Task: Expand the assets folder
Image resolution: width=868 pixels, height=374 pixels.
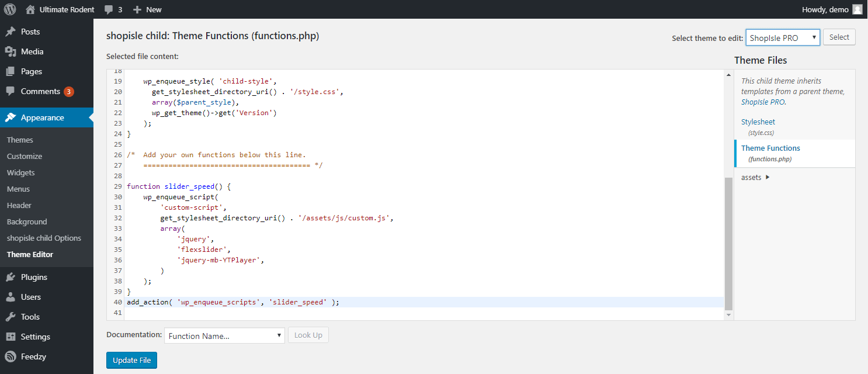Action: (x=755, y=177)
